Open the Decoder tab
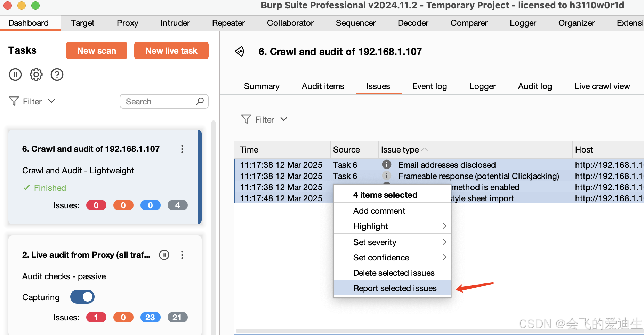This screenshot has height=335, width=644. click(413, 23)
